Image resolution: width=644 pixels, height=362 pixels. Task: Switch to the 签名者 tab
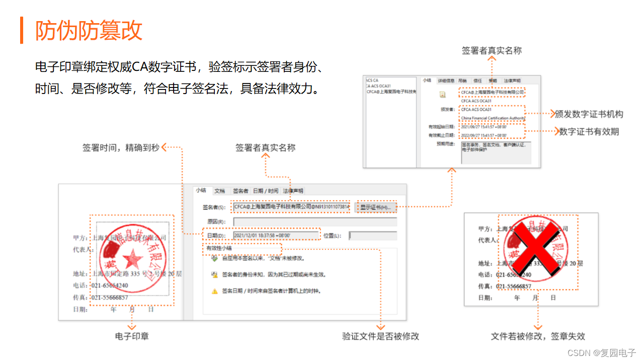240,191
